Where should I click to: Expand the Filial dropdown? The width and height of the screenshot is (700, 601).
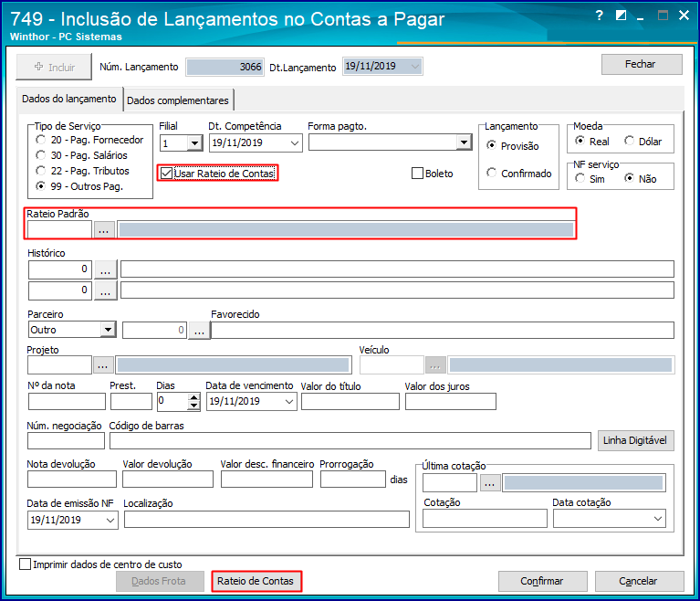coord(194,143)
